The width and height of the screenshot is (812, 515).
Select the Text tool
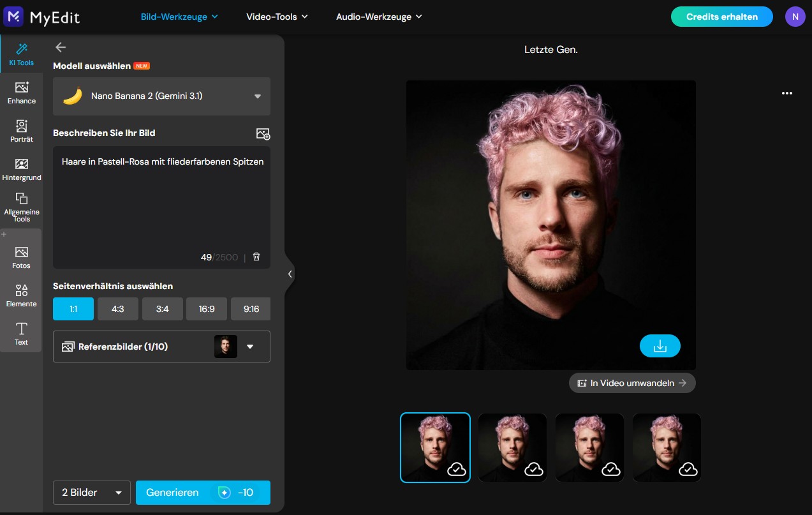pyautogui.click(x=21, y=333)
